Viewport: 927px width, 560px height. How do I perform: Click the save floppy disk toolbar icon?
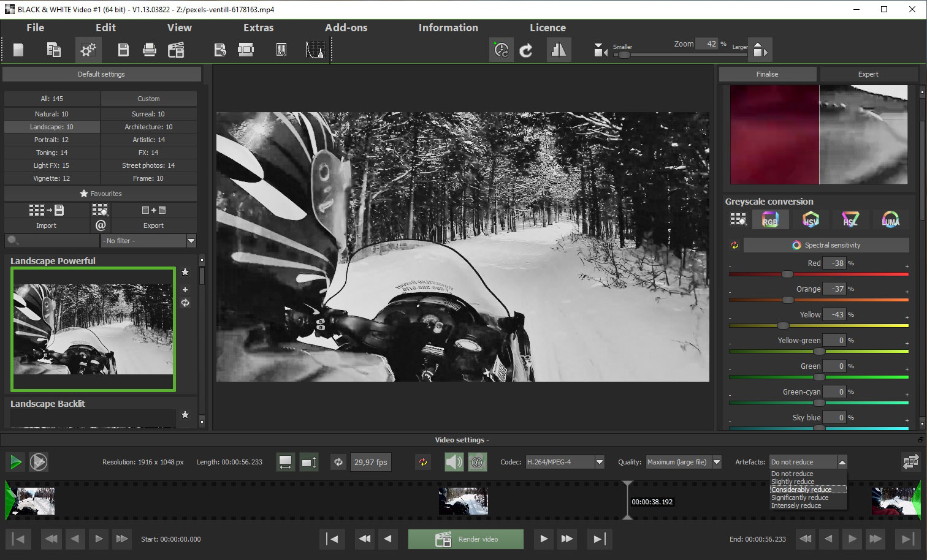(123, 50)
